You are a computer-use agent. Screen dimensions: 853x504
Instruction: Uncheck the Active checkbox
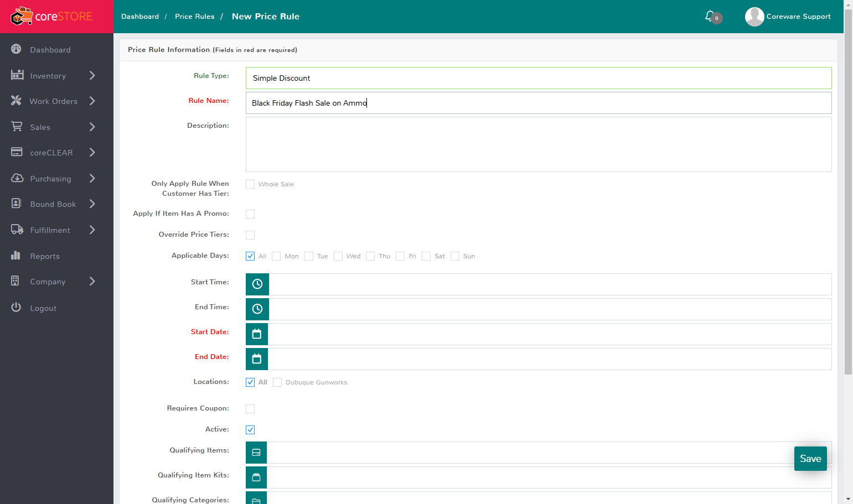250,430
